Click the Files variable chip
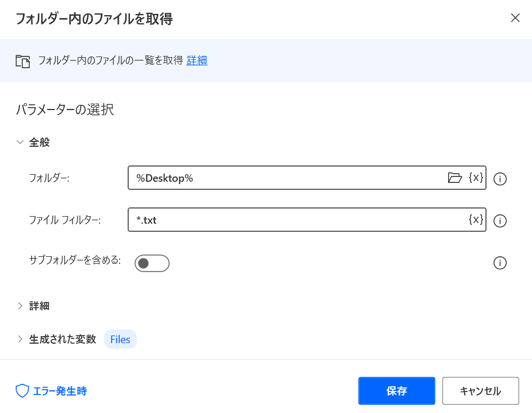 tap(120, 339)
